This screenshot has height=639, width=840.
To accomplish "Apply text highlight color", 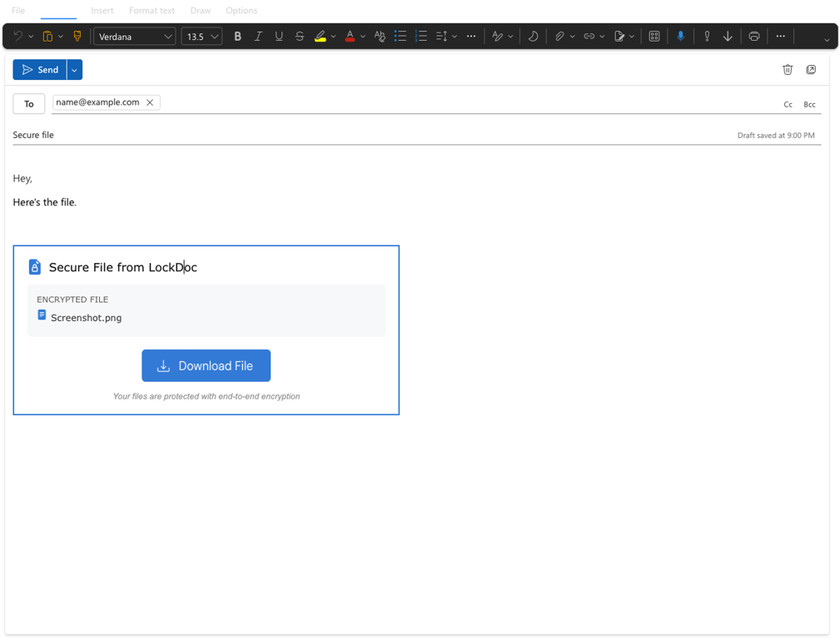I will pos(321,36).
